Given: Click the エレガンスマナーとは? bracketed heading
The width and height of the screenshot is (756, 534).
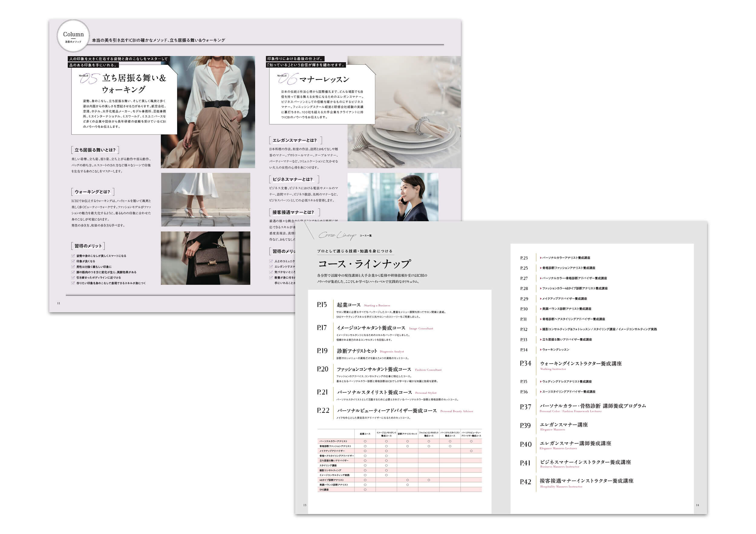Looking at the screenshot, I should [295, 141].
